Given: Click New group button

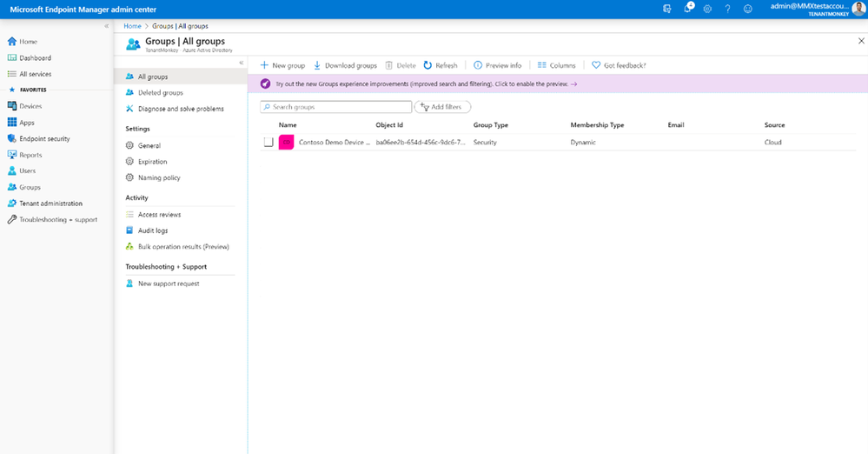Looking at the screenshot, I should coord(283,65).
